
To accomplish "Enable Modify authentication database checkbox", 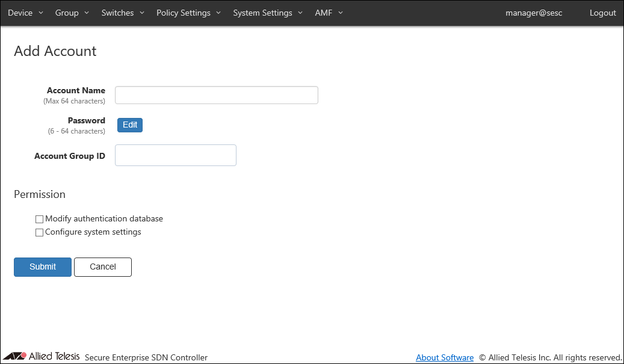I will (40, 220).
